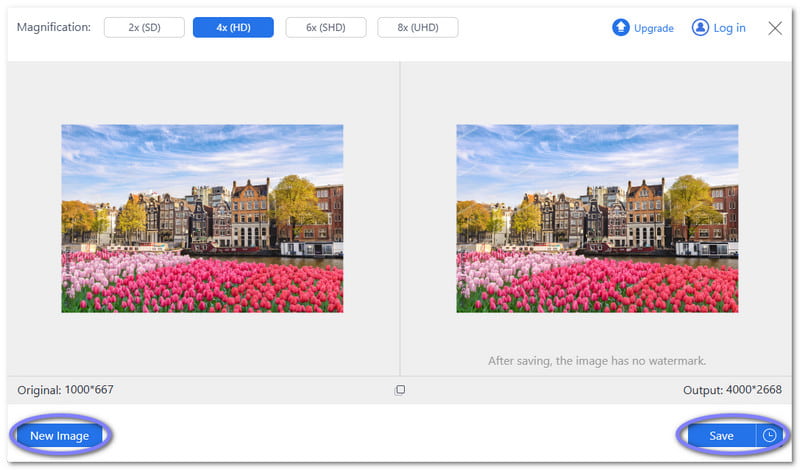Click the Original: 1000*667 text

pos(65,390)
